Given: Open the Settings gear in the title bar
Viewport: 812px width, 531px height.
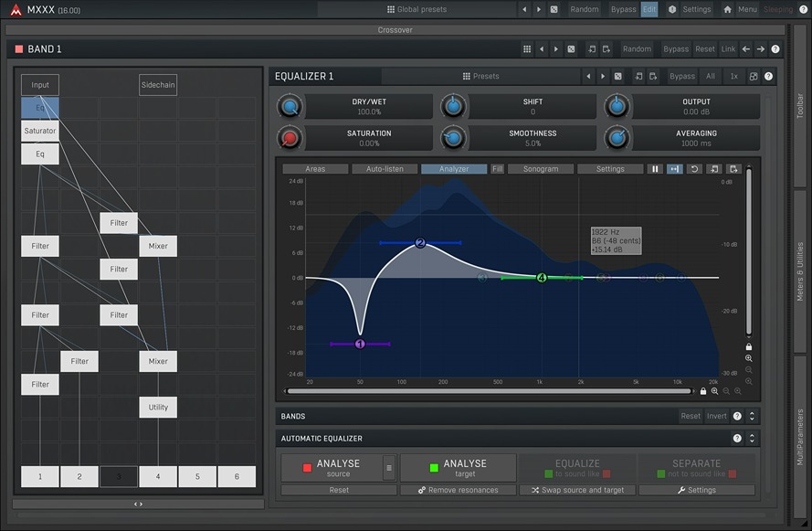Looking at the screenshot, I should click(691, 8).
